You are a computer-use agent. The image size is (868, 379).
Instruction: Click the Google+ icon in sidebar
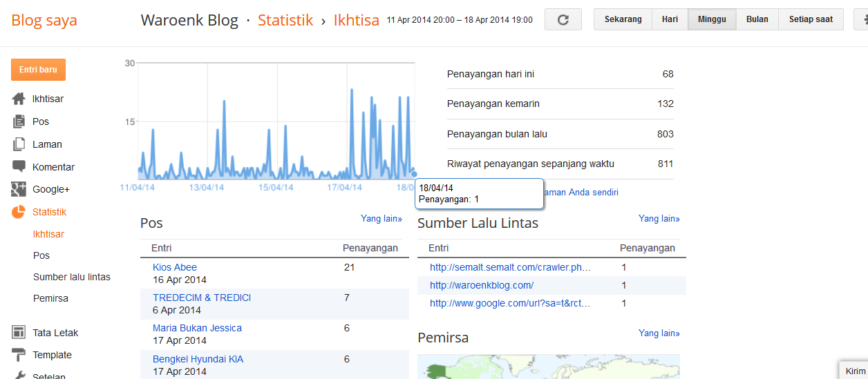pyautogui.click(x=19, y=189)
